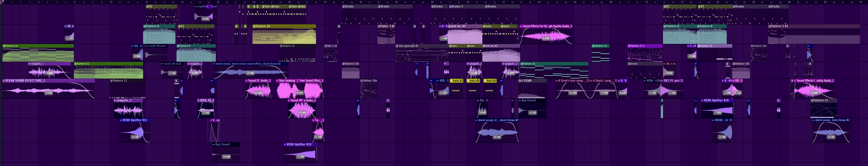The height and width of the screenshot is (166, 868).
Task: Select the Par..X audio clip title
Action: 484,100
